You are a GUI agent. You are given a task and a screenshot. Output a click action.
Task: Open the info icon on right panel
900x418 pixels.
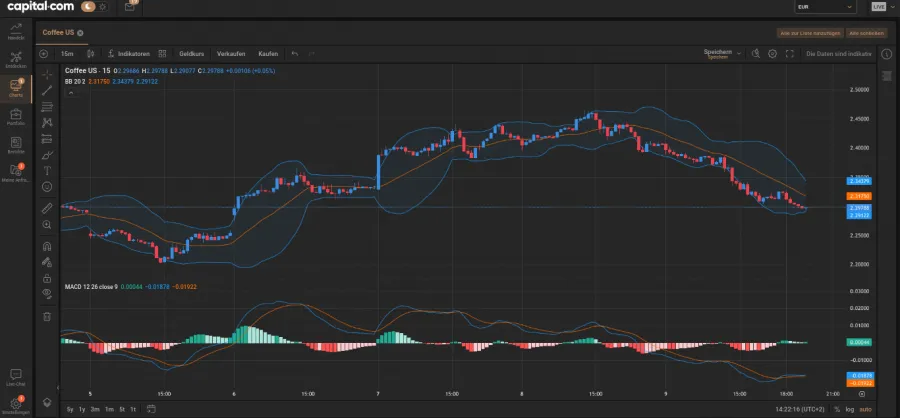tap(889, 53)
